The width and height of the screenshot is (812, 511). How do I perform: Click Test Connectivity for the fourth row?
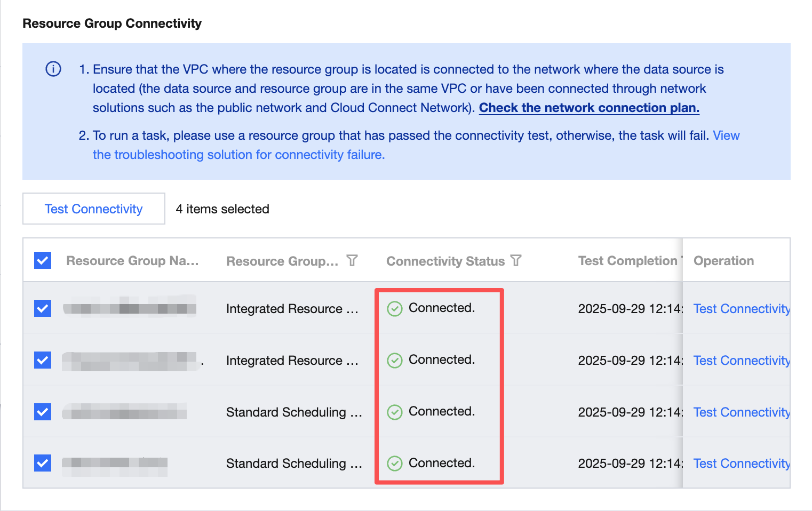(741, 464)
